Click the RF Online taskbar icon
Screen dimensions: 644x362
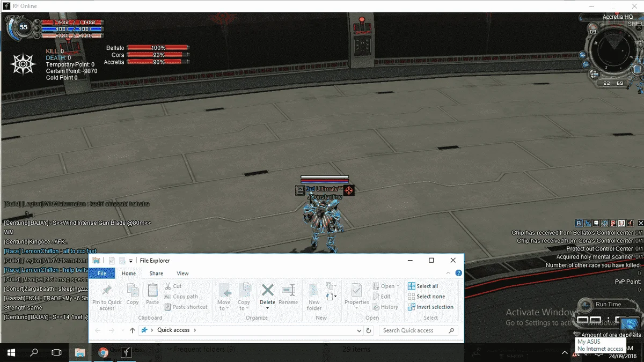[126, 353]
